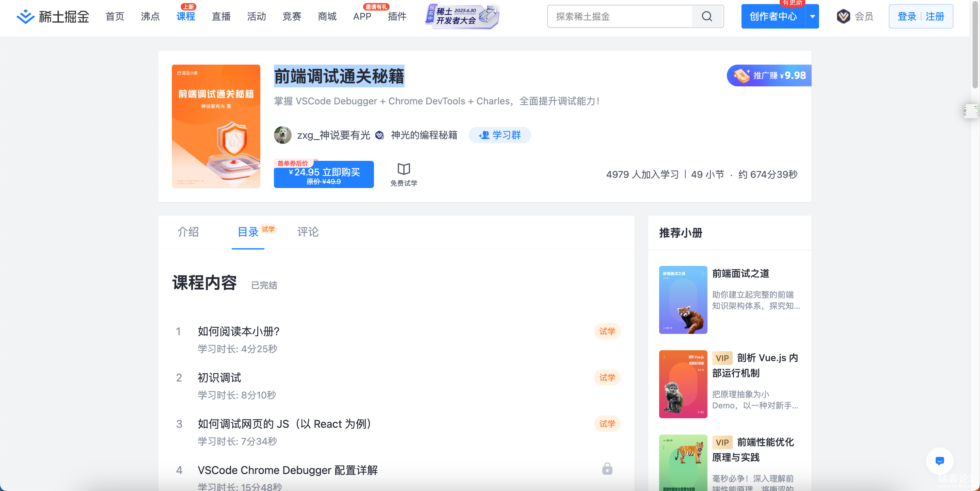The width and height of the screenshot is (980, 491).
Task: Open the 直播 navigation item
Action: (x=221, y=16)
